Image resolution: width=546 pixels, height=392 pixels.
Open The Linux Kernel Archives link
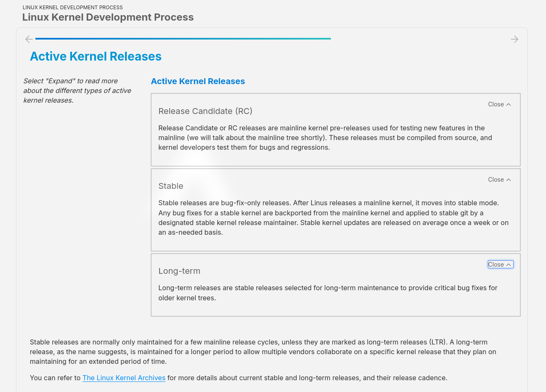click(x=124, y=378)
